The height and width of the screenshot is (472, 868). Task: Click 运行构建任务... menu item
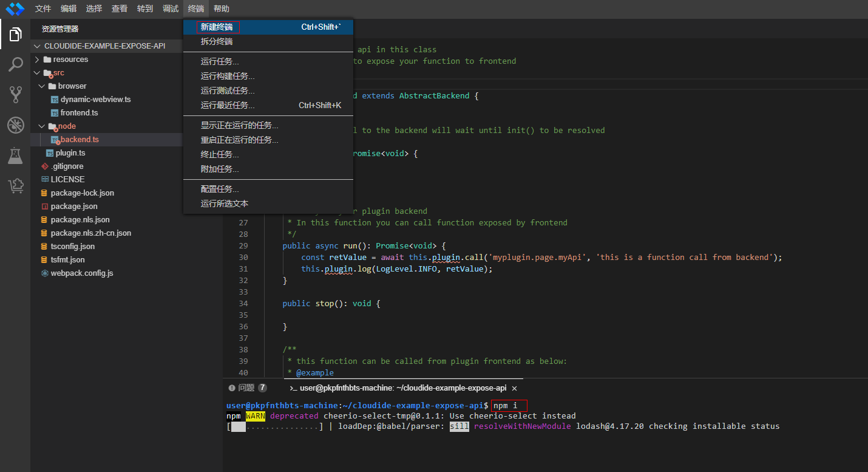(x=228, y=76)
